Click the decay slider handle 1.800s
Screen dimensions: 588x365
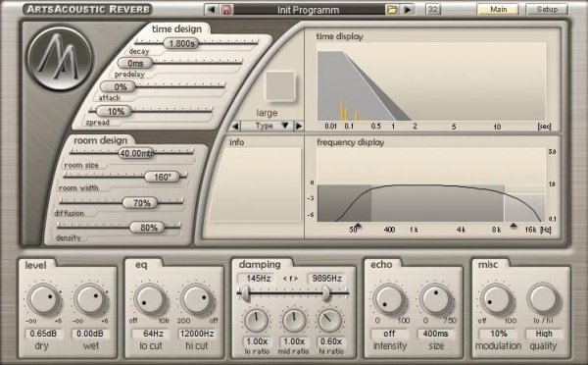181,43
